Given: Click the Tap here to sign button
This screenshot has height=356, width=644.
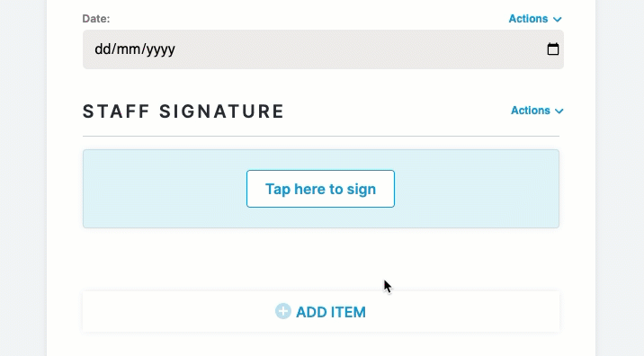Looking at the screenshot, I should 320,189.
